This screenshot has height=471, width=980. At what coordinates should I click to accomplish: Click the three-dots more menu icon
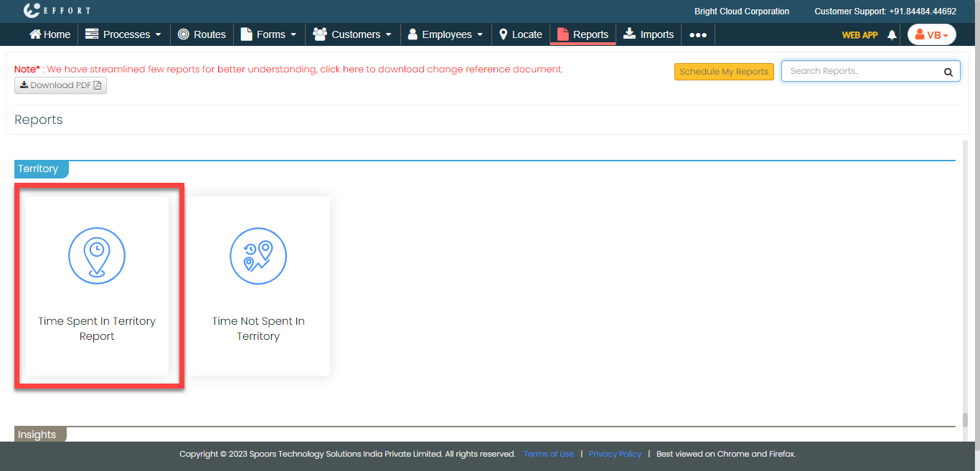coord(698,34)
